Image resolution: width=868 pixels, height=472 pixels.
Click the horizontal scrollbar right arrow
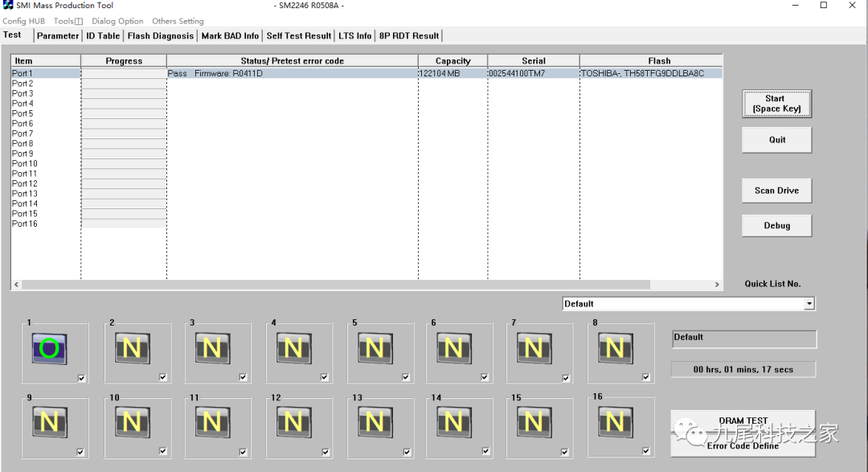click(717, 285)
